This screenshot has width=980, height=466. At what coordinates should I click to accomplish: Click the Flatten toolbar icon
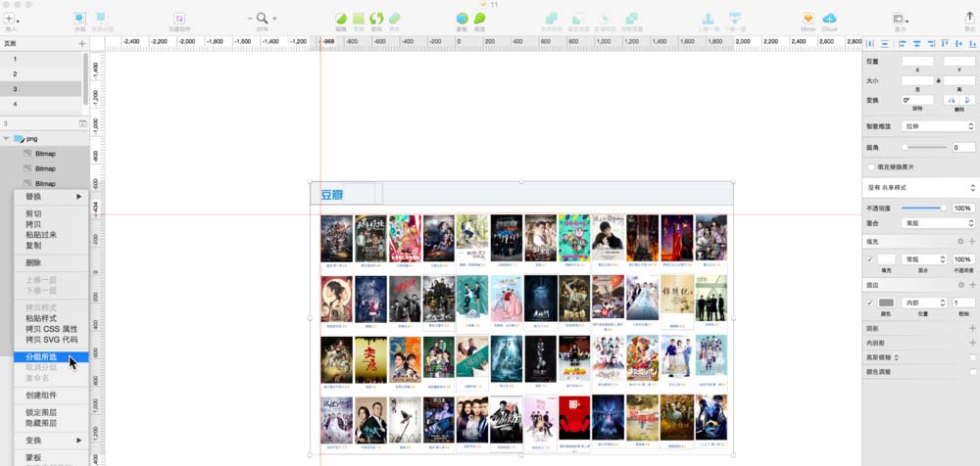[x=394, y=19]
